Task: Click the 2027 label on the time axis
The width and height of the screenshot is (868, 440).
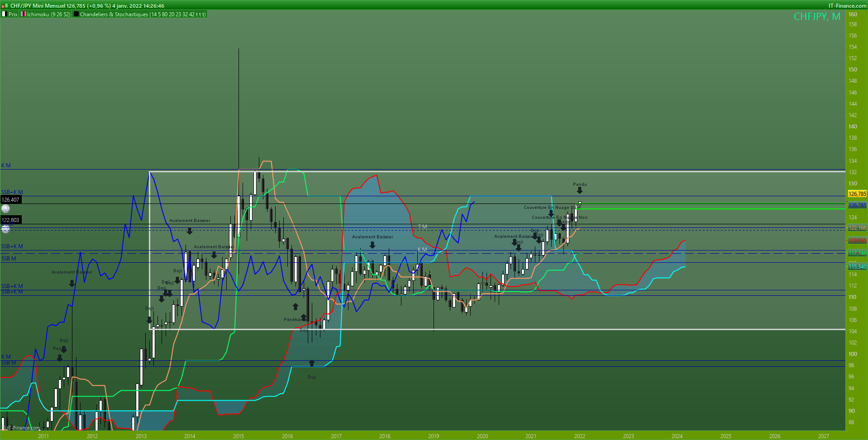Action: pyautogui.click(x=824, y=436)
